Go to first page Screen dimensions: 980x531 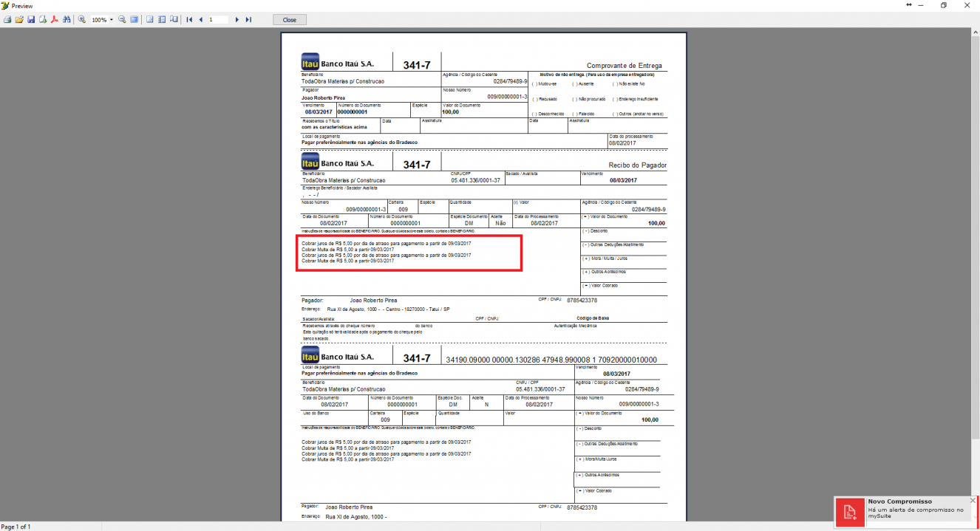click(x=189, y=20)
